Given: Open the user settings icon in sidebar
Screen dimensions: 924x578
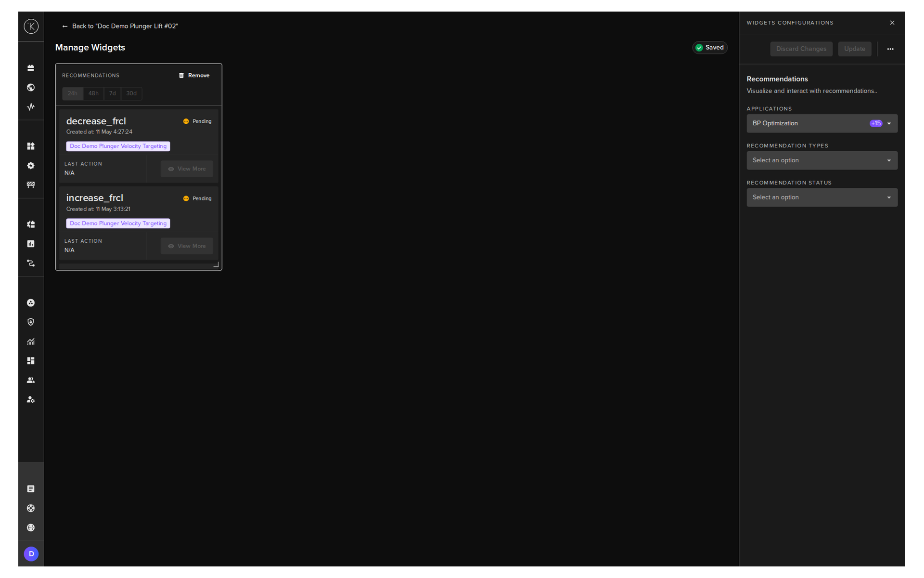Looking at the screenshot, I should point(31,399).
